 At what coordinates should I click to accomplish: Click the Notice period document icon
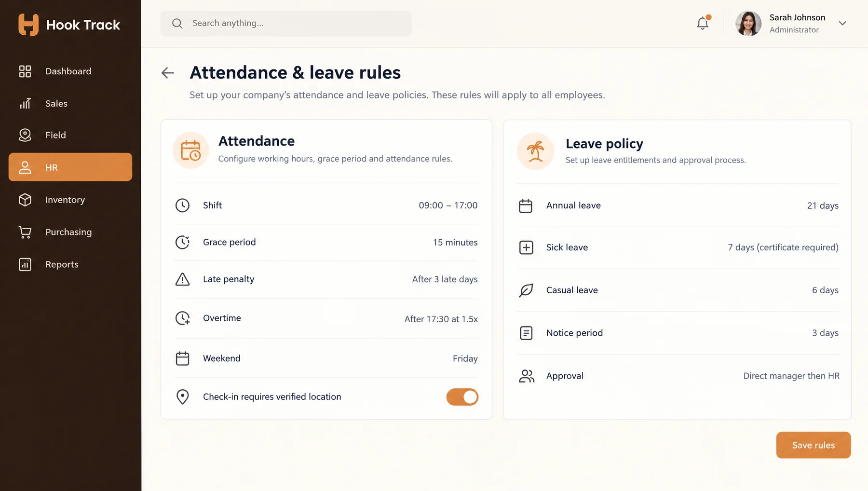526,333
